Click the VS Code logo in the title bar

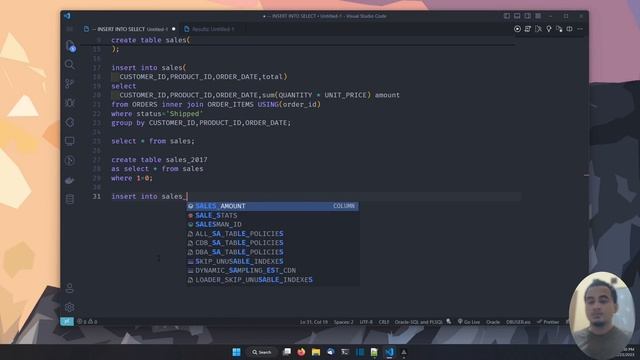[67, 16]
